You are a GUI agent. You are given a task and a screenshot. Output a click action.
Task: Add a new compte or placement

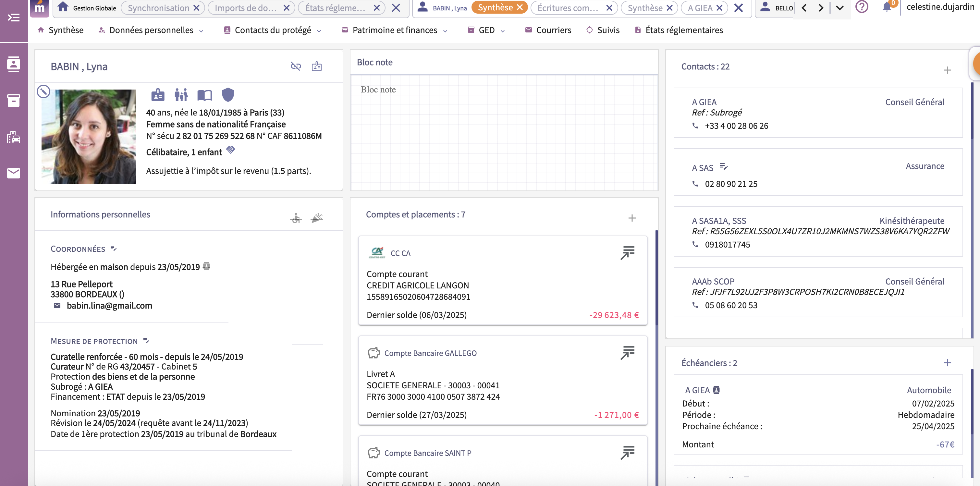coord(632,218)
